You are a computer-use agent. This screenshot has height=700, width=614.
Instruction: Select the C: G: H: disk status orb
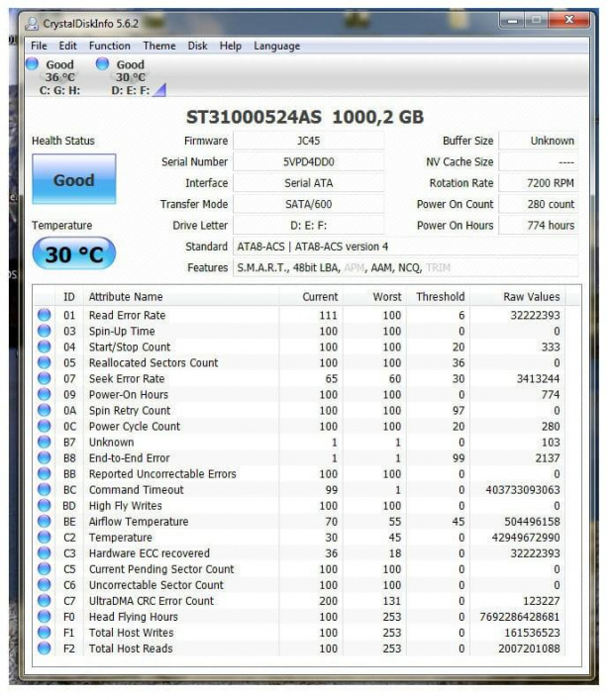coord(32,63)
